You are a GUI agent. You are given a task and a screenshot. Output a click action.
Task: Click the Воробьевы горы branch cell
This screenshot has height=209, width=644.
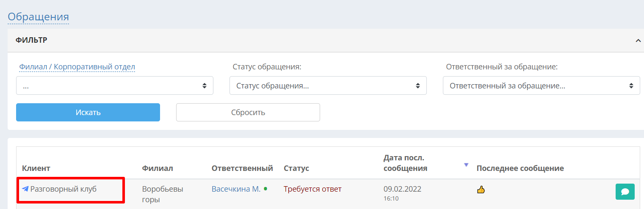coord(163,194)
